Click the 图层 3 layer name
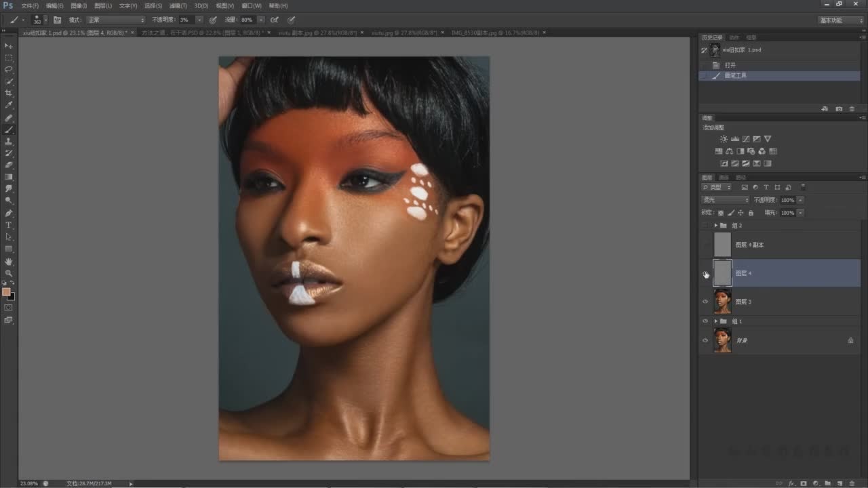The height and width of the screenshot is (488, 868). pos(743,302)
